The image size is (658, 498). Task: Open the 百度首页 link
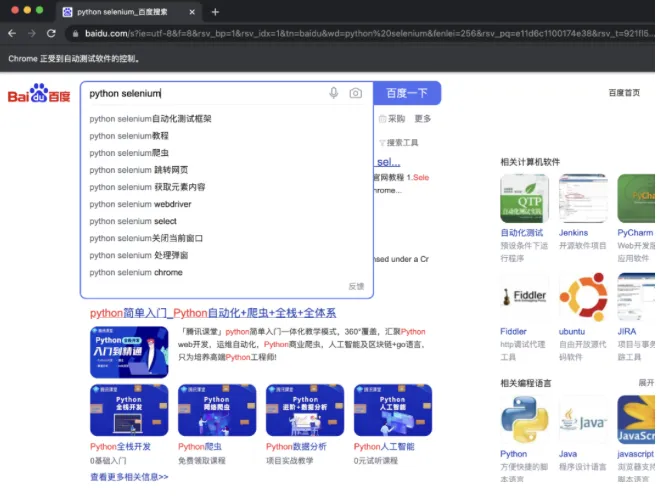click(x=624, y=93)
